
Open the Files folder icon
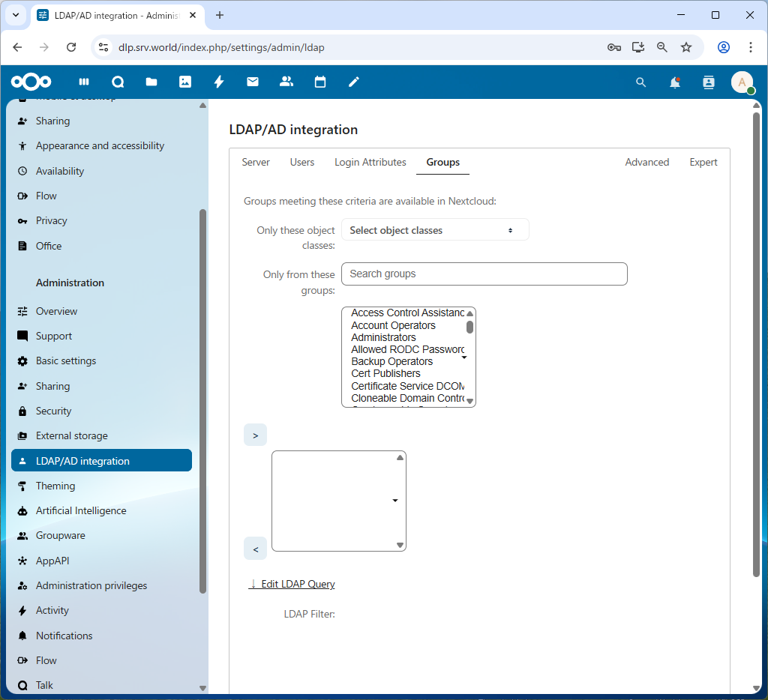tap(151, 82)
